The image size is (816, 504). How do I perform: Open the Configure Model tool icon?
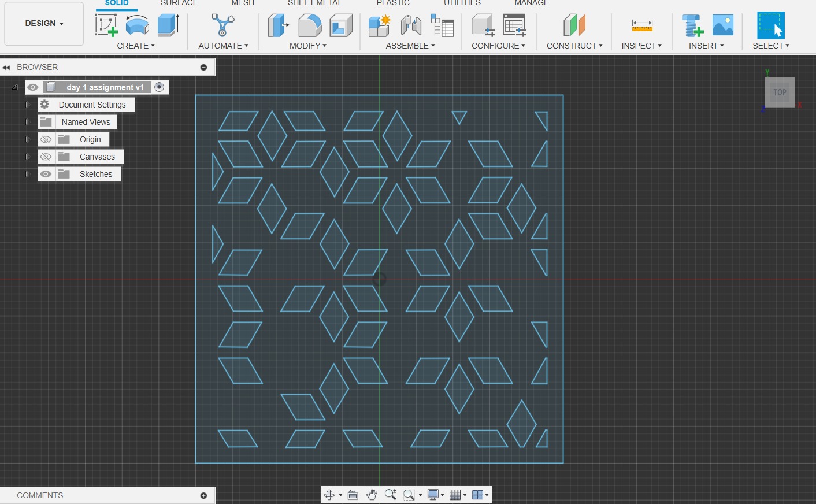(483, 25)
